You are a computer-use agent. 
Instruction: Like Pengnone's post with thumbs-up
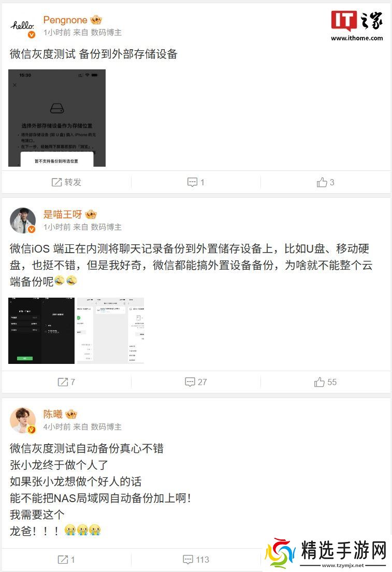tap(326, 182)
